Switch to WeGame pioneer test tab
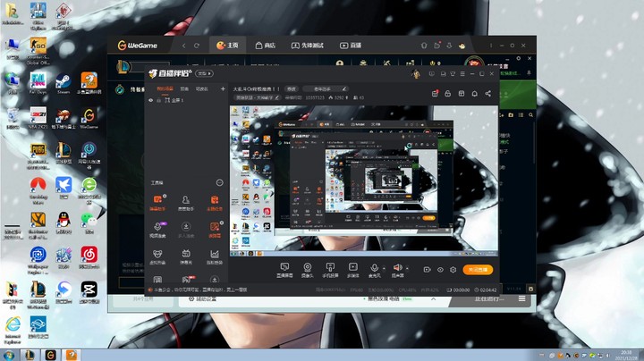The image size is (644, 361). click(307, 45)
